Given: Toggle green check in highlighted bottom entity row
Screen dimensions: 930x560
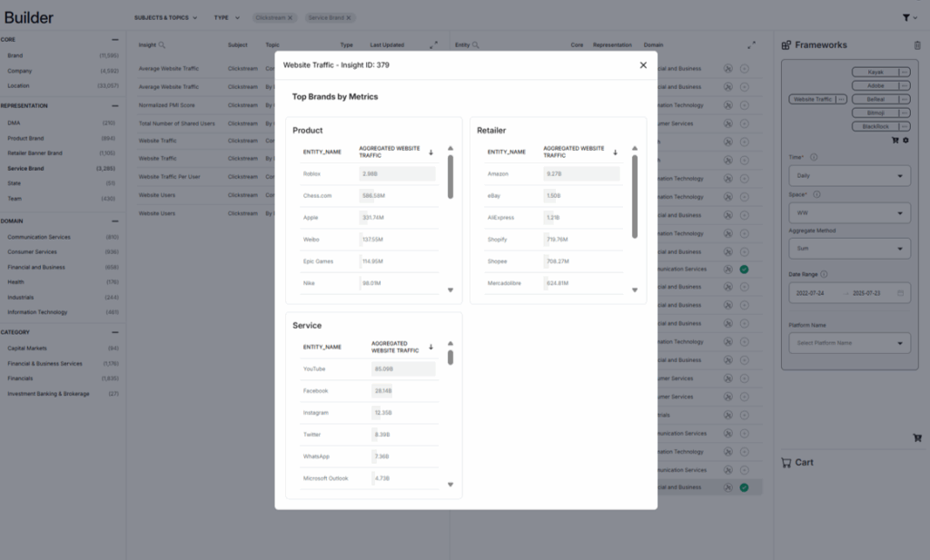Looking at the screenshot, I should click(744, 487).
